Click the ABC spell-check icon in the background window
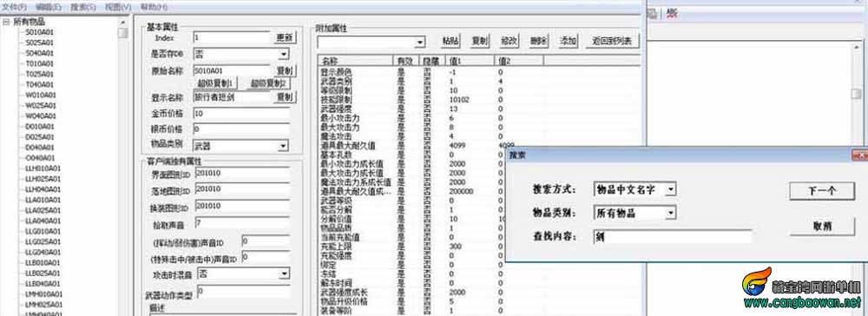 pyautogui.click(x=672, y=13)
